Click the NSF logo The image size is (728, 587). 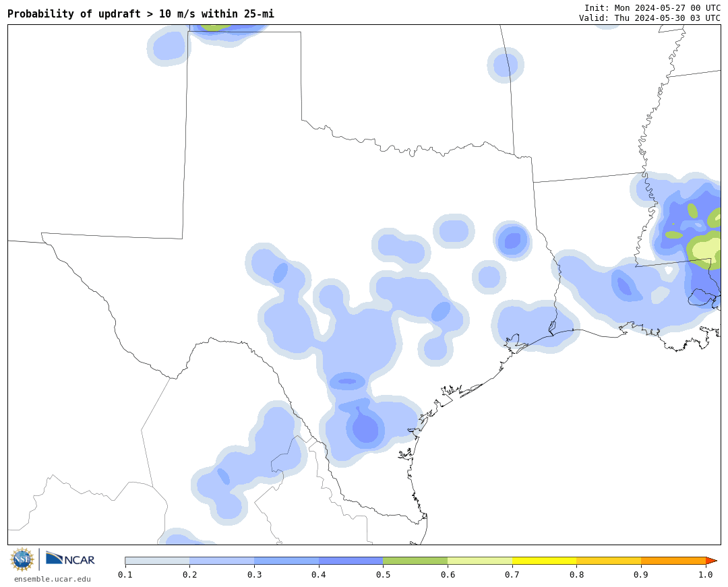[22, 559]
